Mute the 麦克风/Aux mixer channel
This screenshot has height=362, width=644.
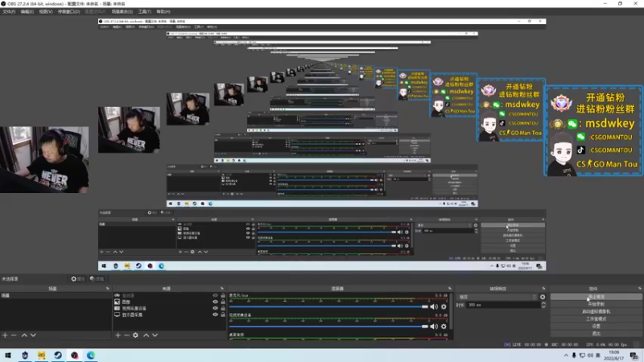[x=434, y=306]
